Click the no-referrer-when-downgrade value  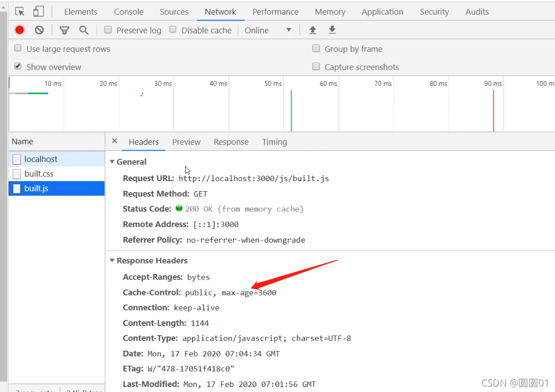(x=246, y=240)
